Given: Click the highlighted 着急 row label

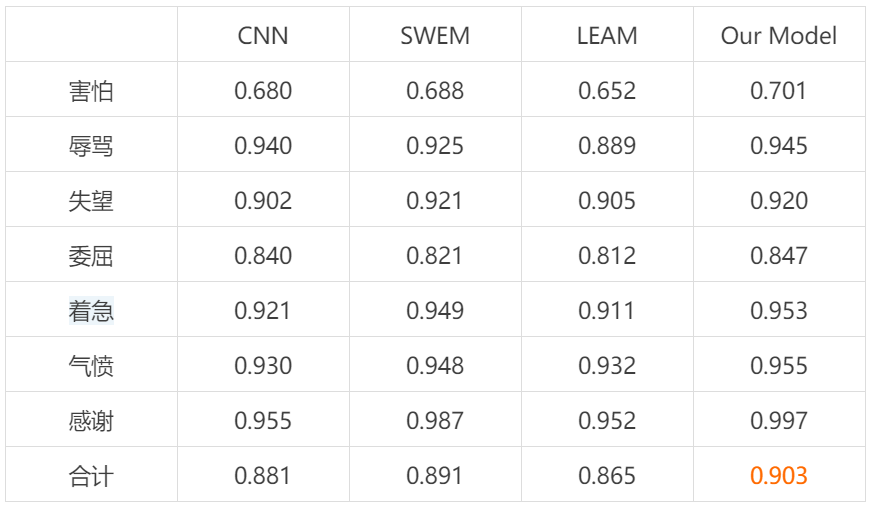Looking at the screenshot, I should click(91, 311).
